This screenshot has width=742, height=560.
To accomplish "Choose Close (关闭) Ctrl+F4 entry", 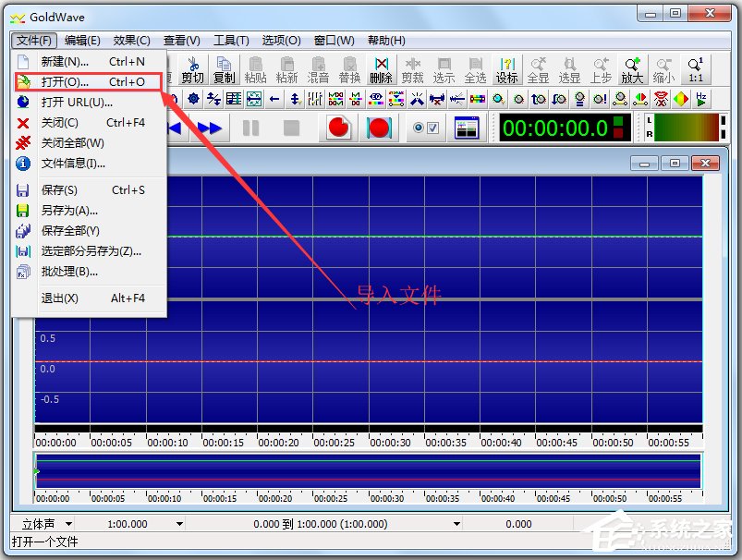I will tap(90, 123).
